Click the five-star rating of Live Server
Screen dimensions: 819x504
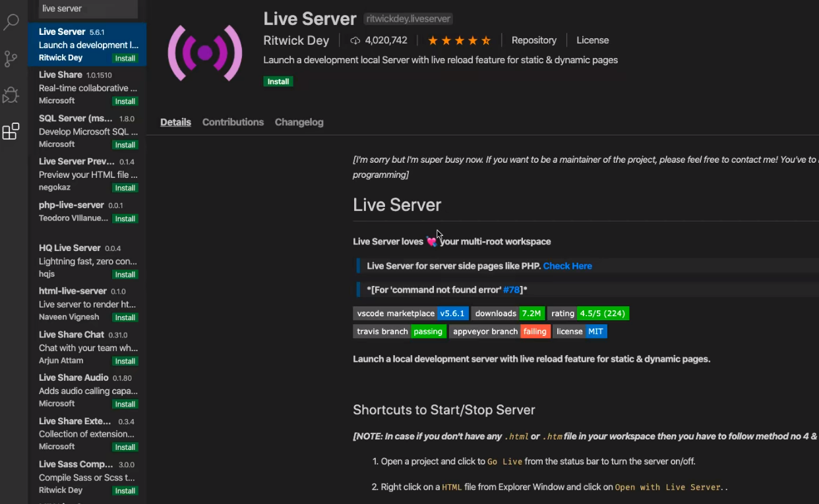tap(460, 41)
